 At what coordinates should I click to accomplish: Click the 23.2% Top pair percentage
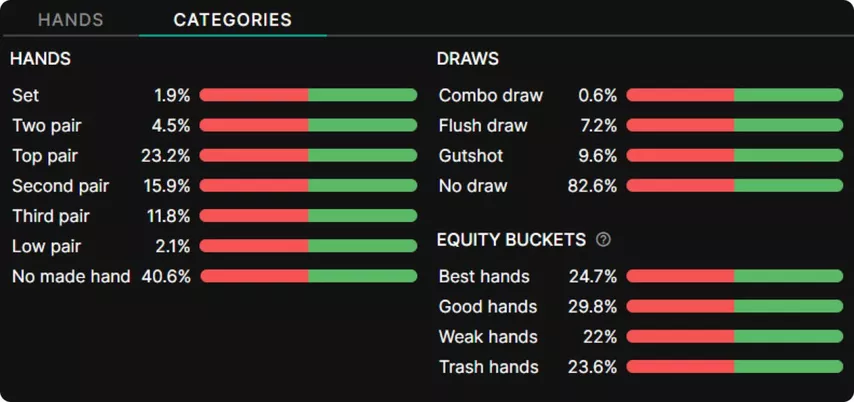170,156
